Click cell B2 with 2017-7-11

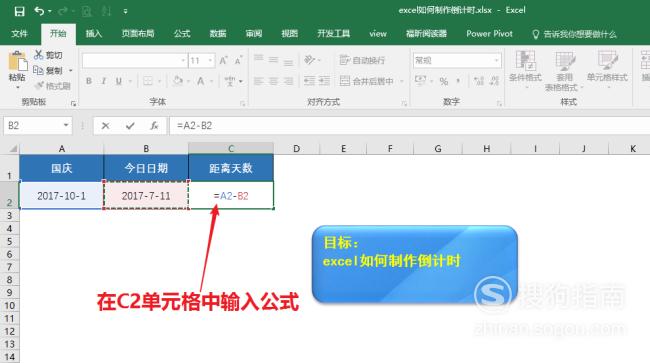(146, 196)
